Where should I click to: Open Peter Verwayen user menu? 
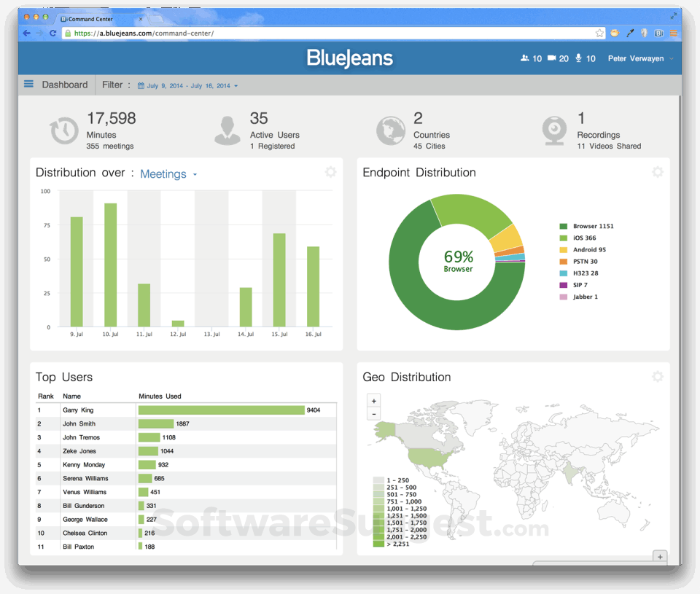[x=641, y=58]
